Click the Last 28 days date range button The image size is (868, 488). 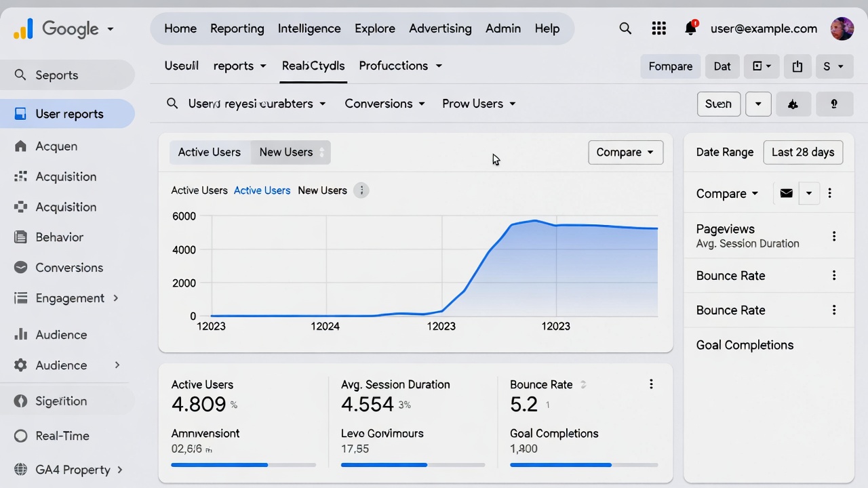coord(803,152)
